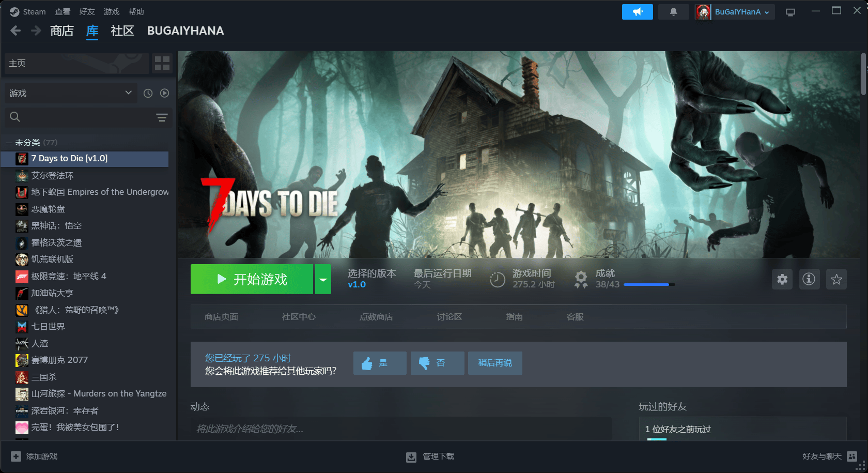Open 好友与聊天 panel
Viewport: 868px width, 473px height.
pos(830,456)
